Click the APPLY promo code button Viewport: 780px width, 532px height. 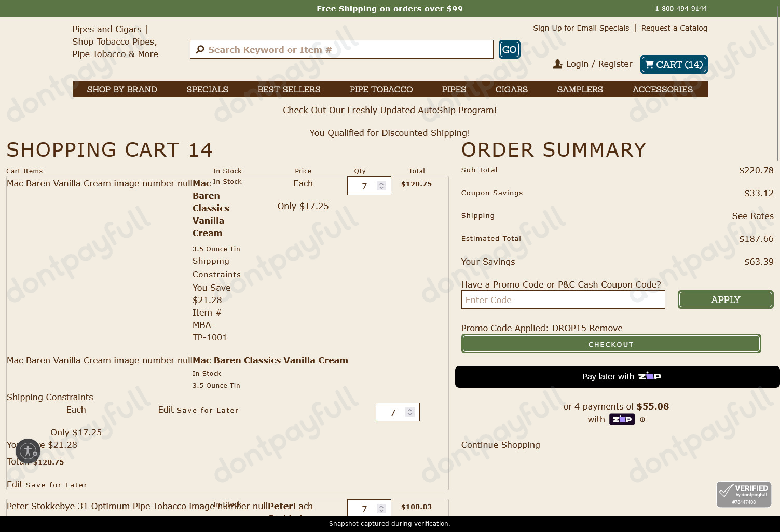point(726,299)
